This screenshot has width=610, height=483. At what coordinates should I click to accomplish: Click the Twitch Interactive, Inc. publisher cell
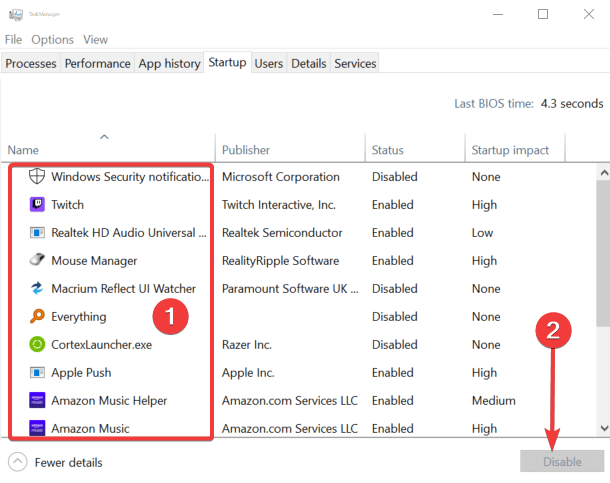click(x=279, y=205)
